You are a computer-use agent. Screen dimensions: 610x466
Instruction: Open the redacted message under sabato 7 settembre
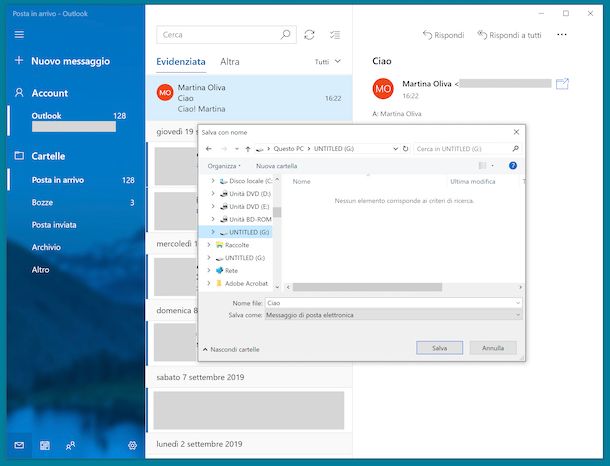(249, 410)
